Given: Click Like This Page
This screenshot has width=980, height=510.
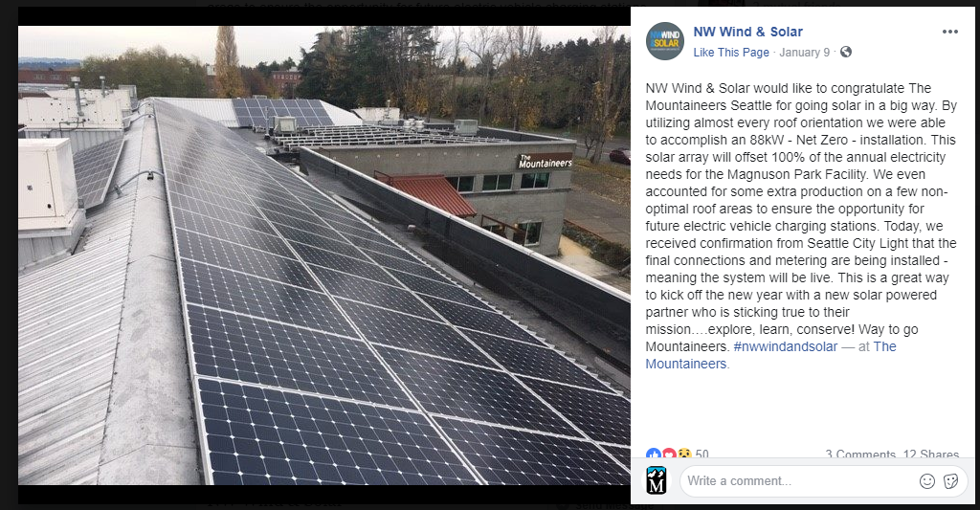Looking at the screenshot, I should [731, 52].
